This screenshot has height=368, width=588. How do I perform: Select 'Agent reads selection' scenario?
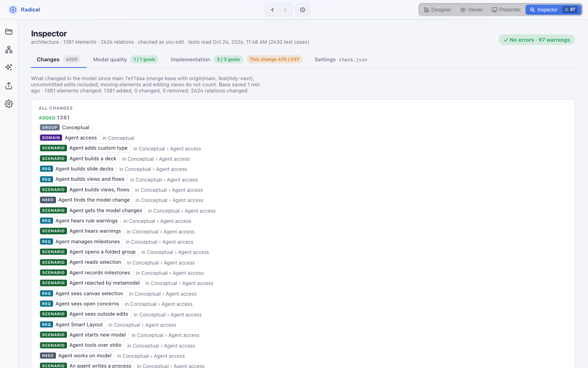tap(82, 262)
